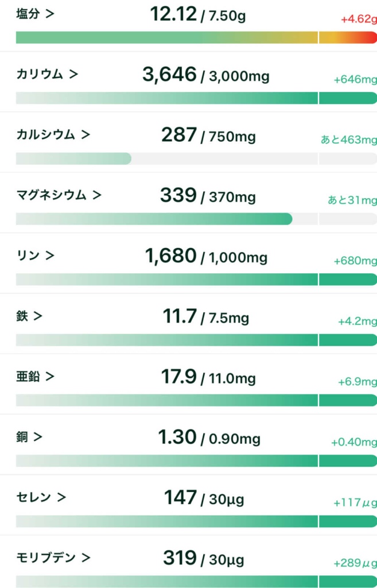
Task: Click the 塩分 red-orange progress bar
Action: (196, 38)
